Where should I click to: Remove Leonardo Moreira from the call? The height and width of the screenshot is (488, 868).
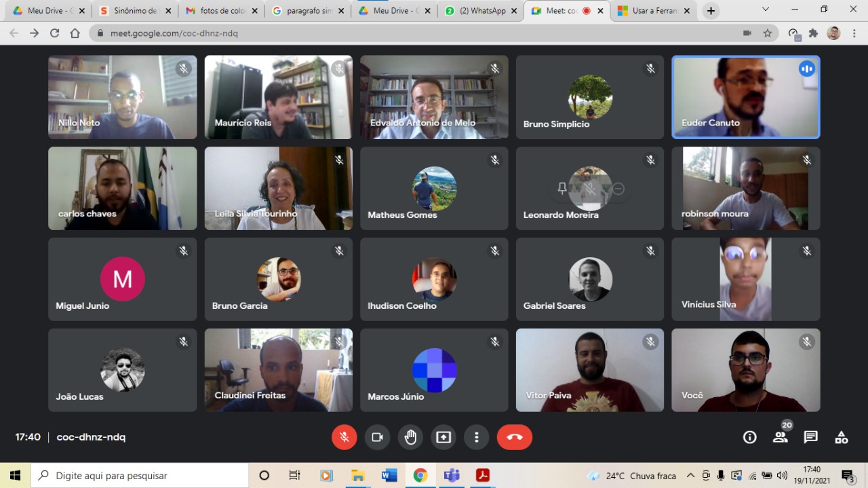618,189
